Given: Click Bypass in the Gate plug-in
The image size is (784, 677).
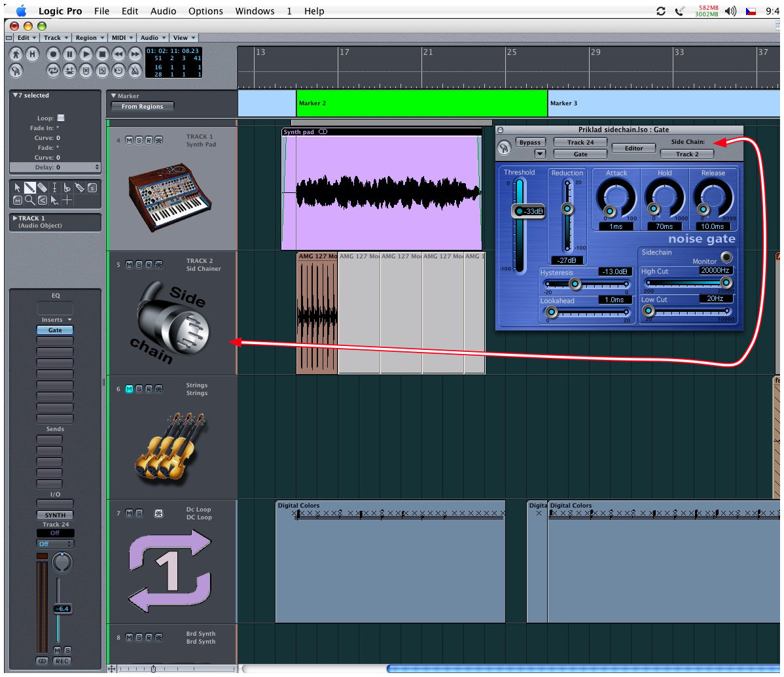Looking at the screenshot, I should [x=530, y=143].
